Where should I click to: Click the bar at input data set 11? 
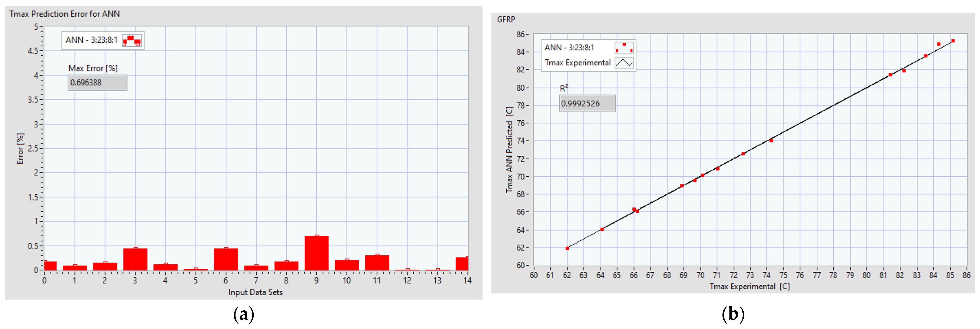377,262
